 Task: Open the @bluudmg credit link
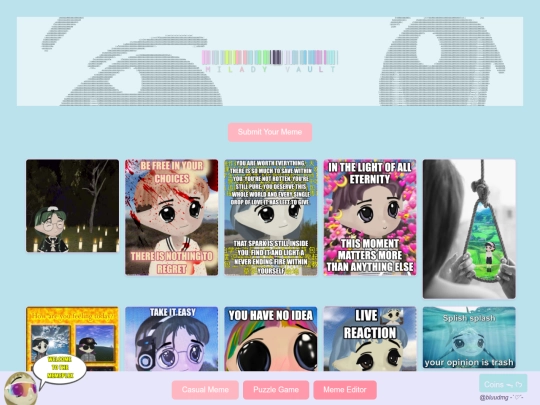501,397
